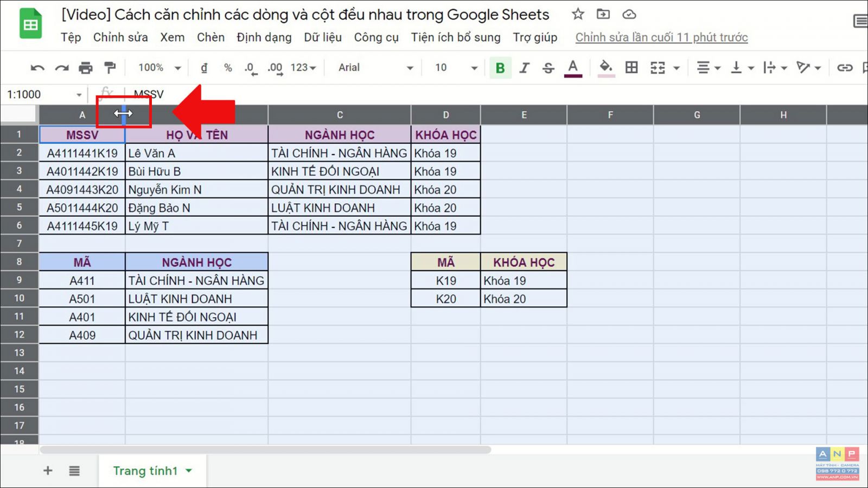Click the select-all corner box
This screenshot has height=488, width=868.
tap(19, 114)
